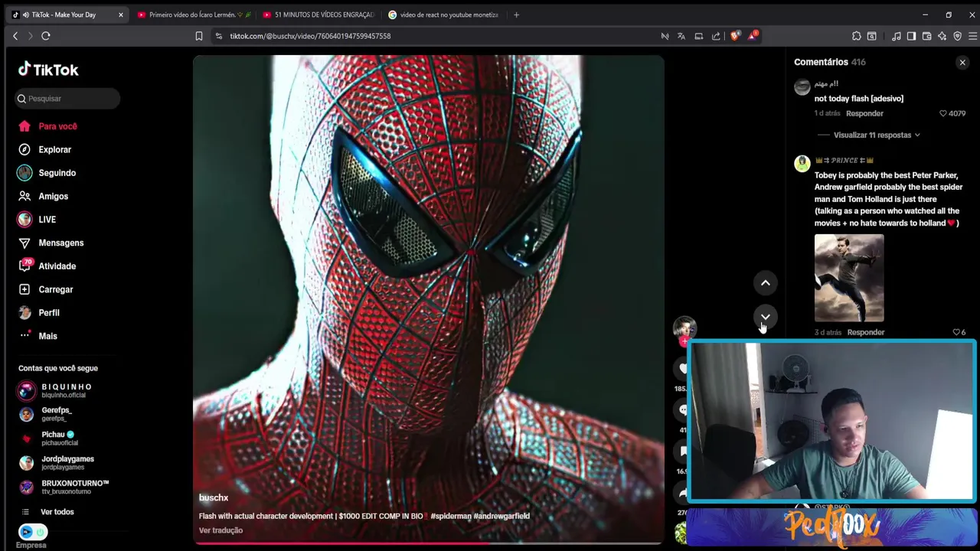Close the Comentários panel
Screen dimensions: 980x551
click(962, 63)
